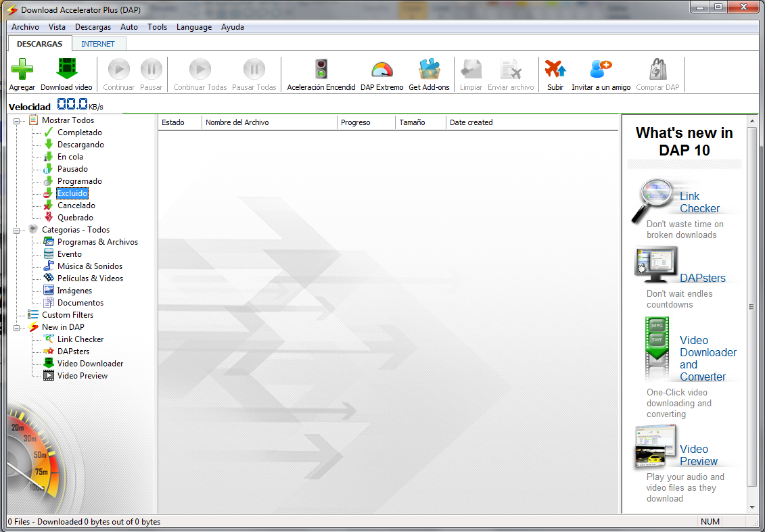This screenshot has width=765, height=532.
Task: Click the Agregar icon to add download
Action: (22, 70)
